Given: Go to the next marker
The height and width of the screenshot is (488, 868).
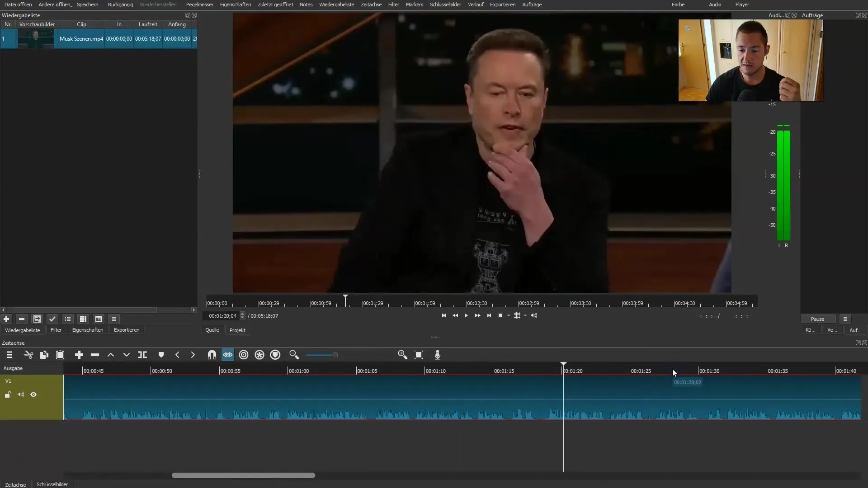Looking at the screenshot, I should point(193,355).
